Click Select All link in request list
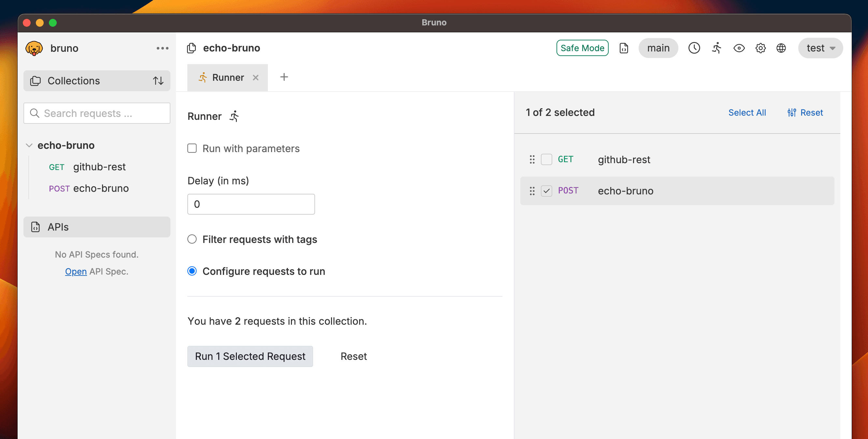Screen dimensions: 868x439 pos(747,113)
